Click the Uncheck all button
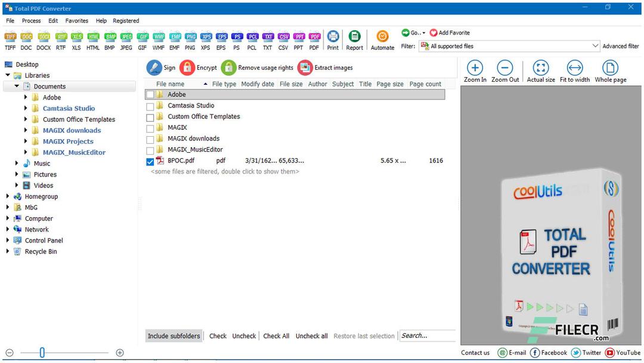 [x=311, y=336]
